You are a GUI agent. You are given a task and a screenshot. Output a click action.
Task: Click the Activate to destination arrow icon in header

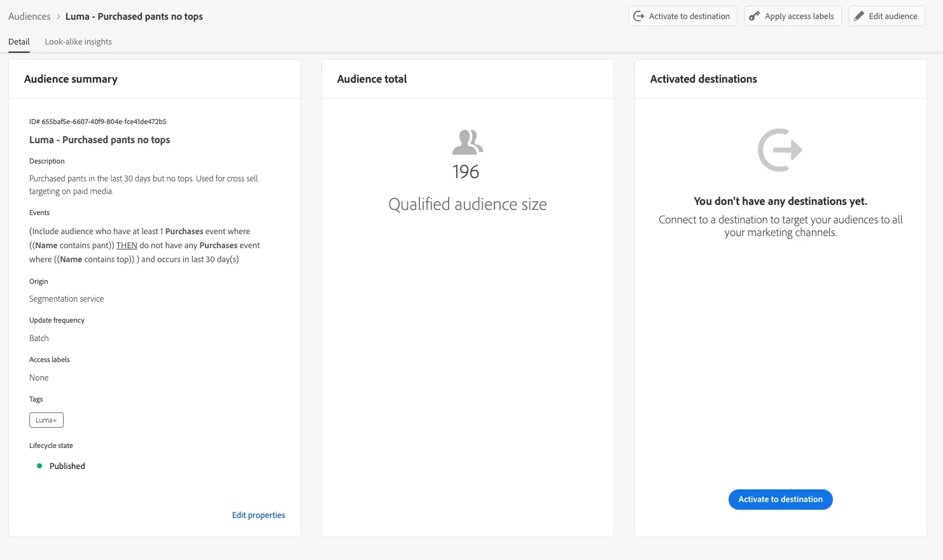(639, 16)
